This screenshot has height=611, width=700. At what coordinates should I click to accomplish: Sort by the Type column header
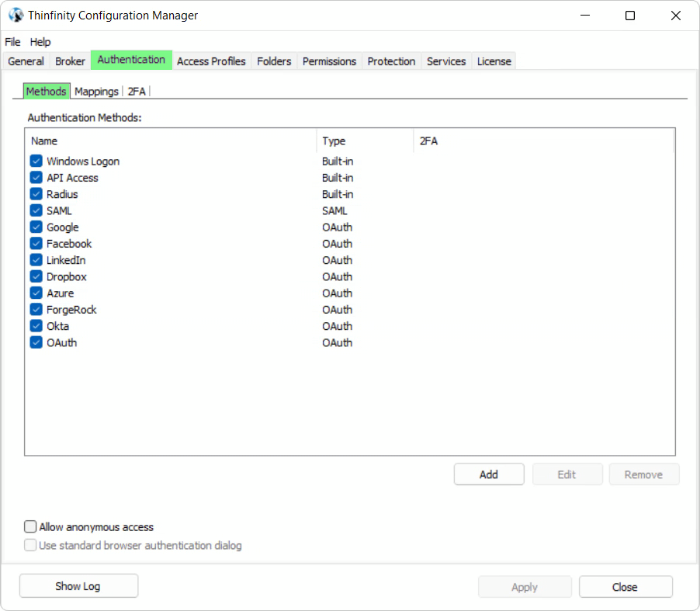(365, 141)
